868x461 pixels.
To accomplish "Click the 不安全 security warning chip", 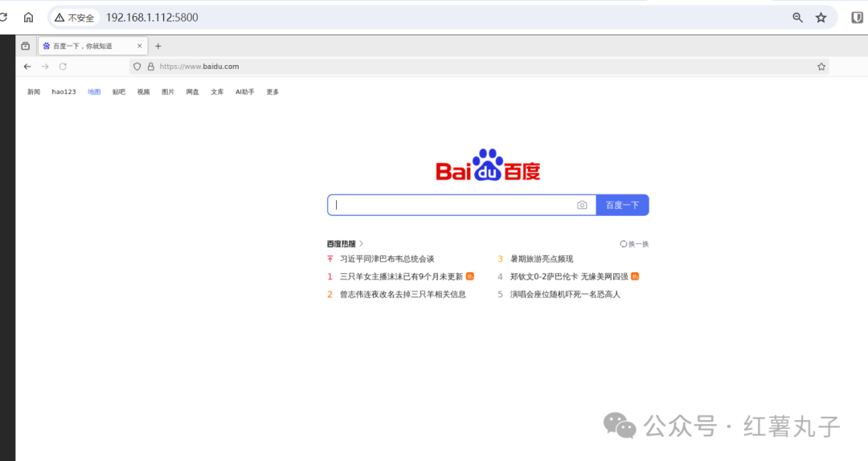I will click(x=75, y=18).
